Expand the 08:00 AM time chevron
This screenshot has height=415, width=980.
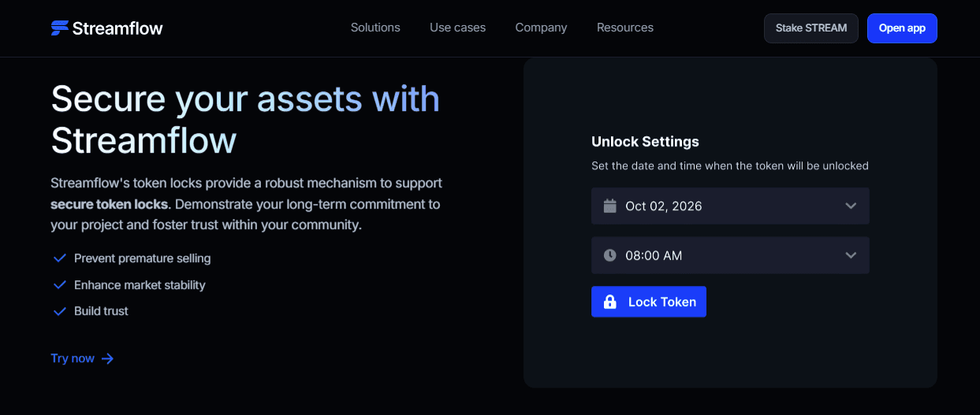point(851,255)
